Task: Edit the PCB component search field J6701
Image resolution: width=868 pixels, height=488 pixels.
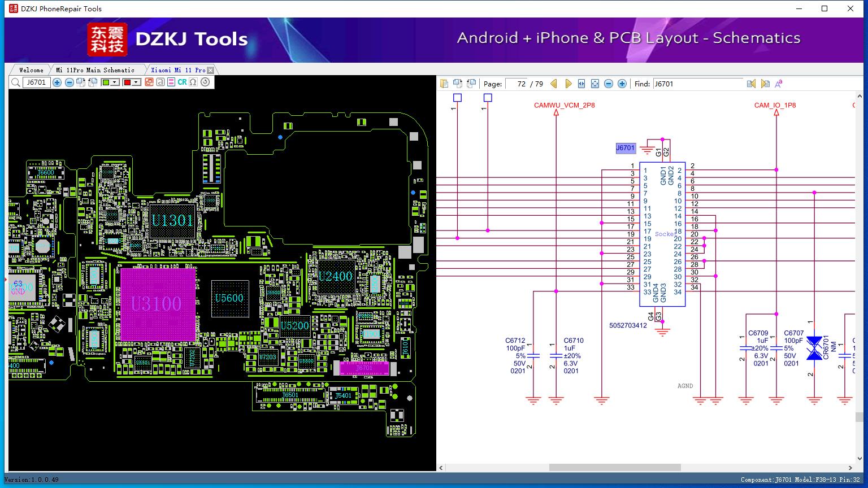Action: point(36,82)
